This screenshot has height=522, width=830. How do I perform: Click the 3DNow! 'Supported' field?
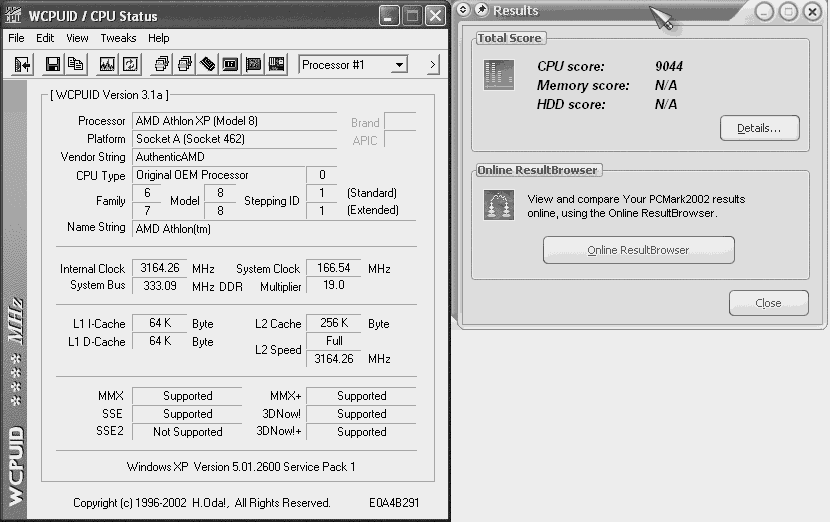pos(362,414)
